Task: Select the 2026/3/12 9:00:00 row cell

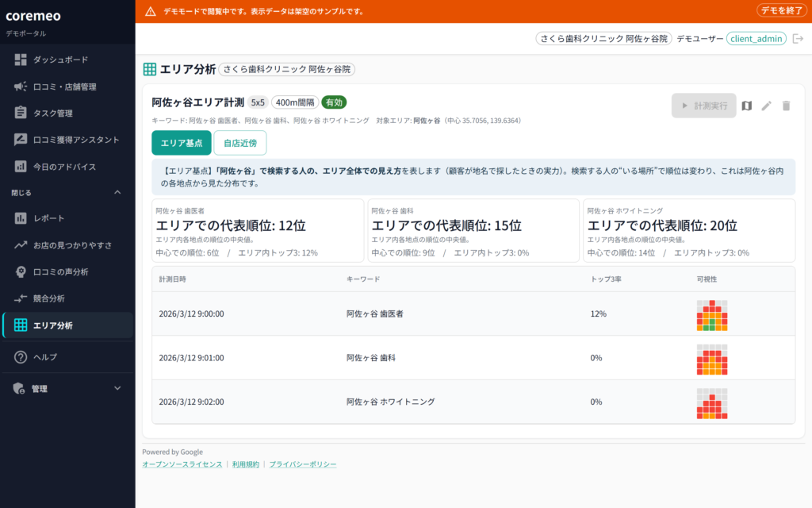Action: (192, 314)
